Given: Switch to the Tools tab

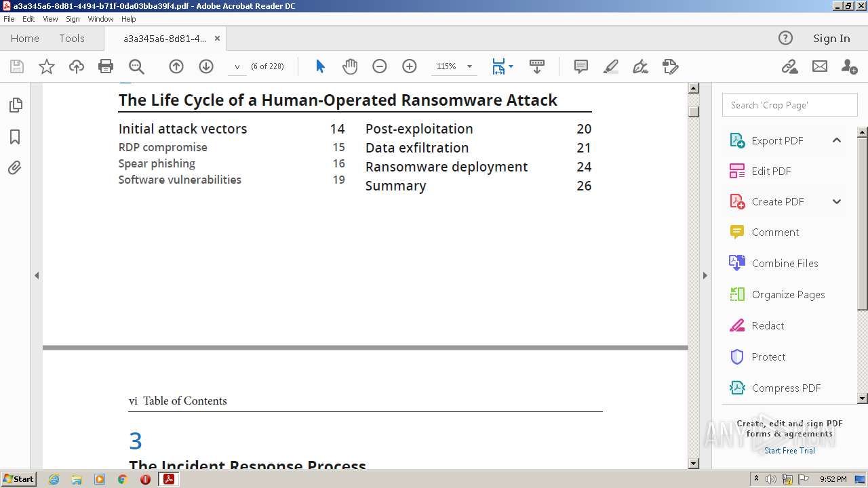Looking at the screenshot, I should (72, 38).
